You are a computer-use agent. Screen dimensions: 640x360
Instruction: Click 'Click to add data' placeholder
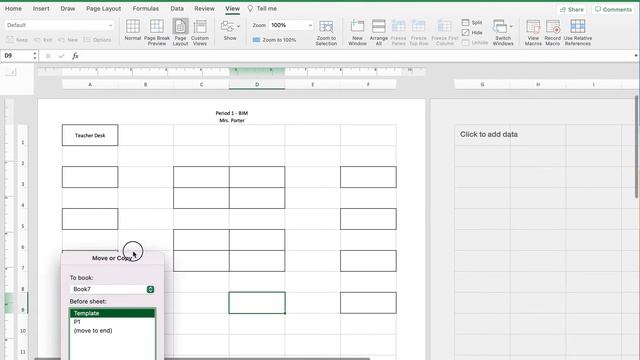pyautogui.click(x=489, y=134)
